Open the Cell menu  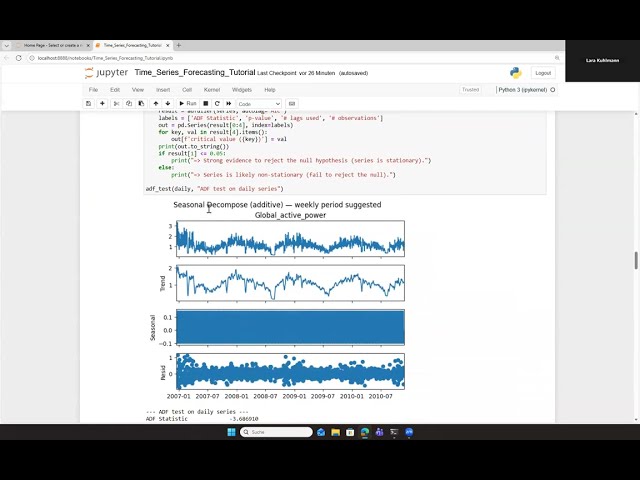[x=187, y=90]
